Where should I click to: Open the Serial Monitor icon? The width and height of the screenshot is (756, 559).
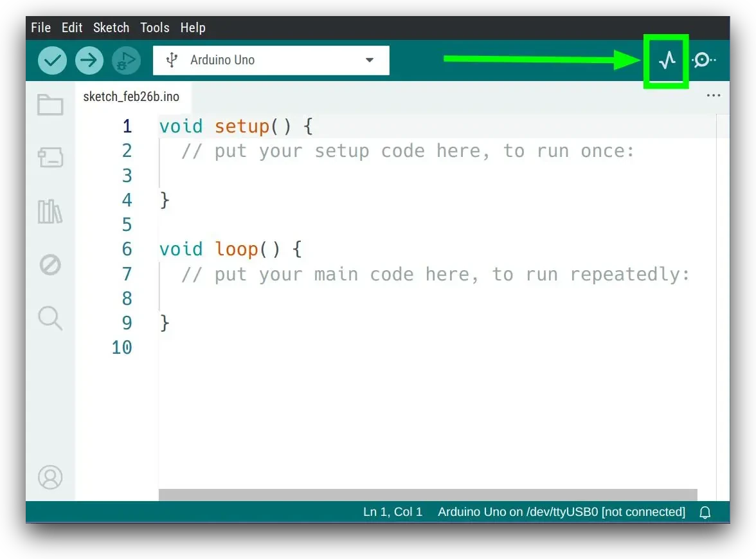click(703, 60)
